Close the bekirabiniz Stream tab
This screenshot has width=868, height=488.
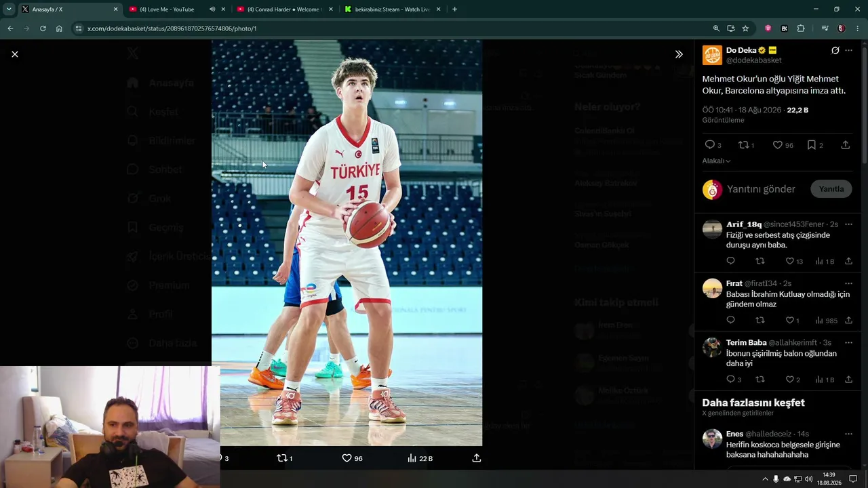(x=438, y=9)
